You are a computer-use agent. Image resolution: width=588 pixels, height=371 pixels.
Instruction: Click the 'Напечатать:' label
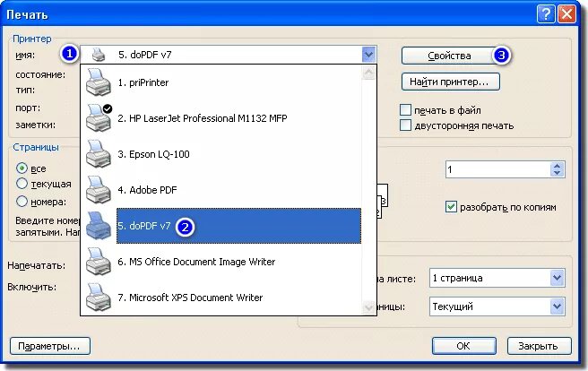click(37, 265)
